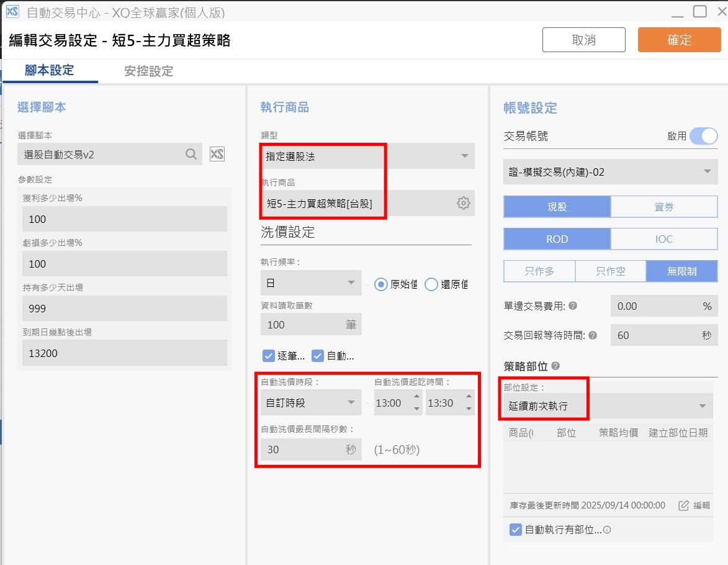Select the 腳本設定 tab
The image size is (728, 565).
tap(50, 70)
